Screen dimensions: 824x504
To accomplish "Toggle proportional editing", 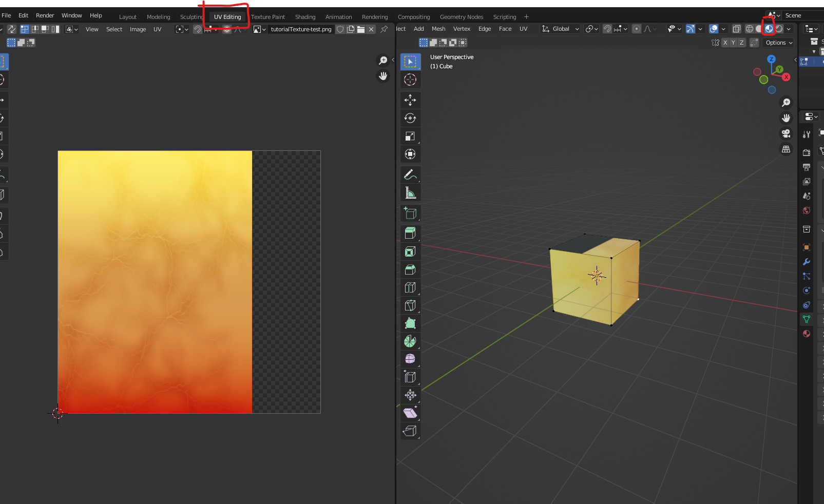I will pyautogui.click(x=636, y=29).
